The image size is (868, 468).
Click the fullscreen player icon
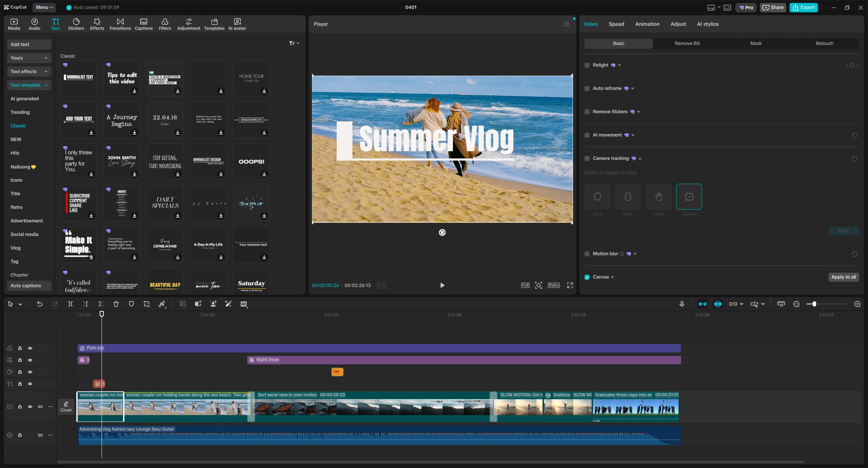click(570, 285)
